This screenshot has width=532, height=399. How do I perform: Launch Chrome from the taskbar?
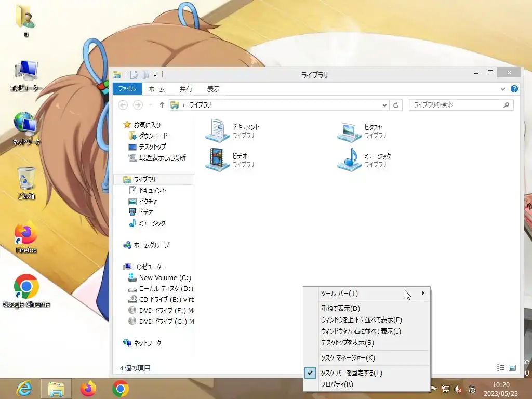coord(121,389)
